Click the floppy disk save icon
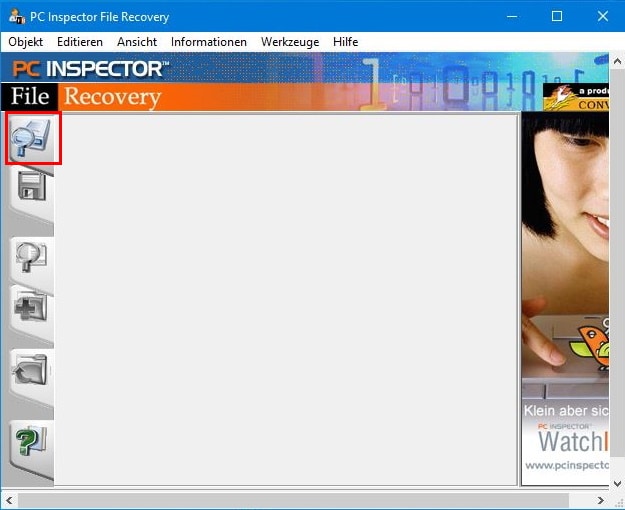The image size is (625, 510). tap(31, 186)
